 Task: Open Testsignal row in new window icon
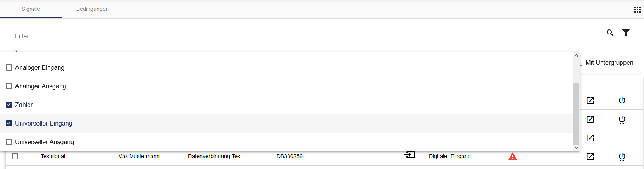(x=590, y=157)
